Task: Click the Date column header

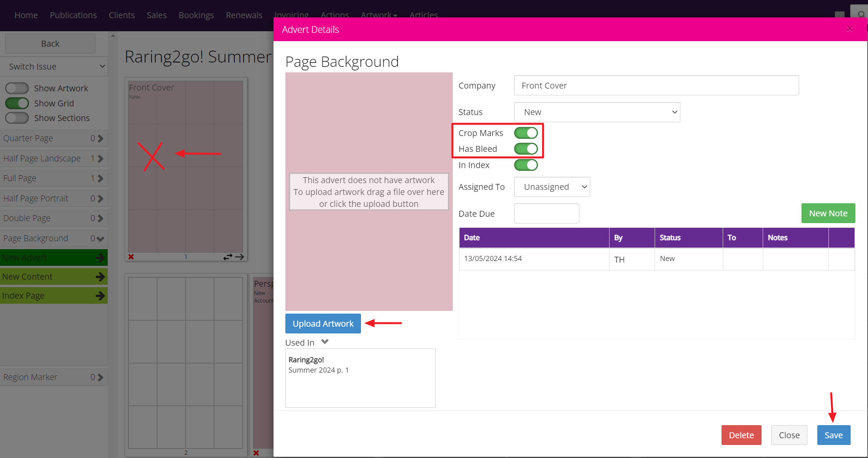Action: [x=534, y=238]
